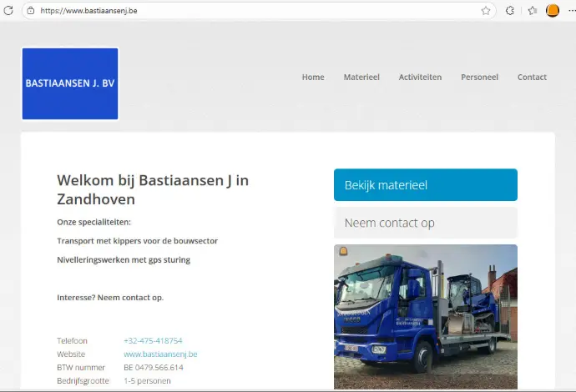Go to the Home menu item
Image resolution: width=576 pixels, height=392 pixels.
point(313,78)
